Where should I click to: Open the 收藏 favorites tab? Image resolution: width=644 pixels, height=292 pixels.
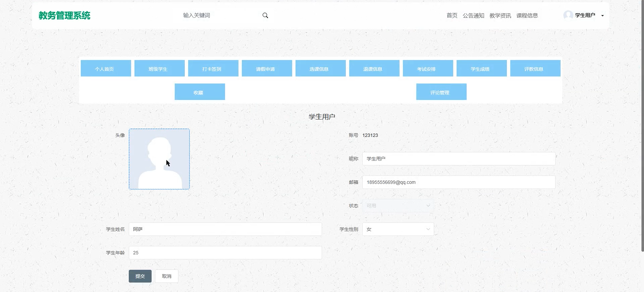point(200,92)
